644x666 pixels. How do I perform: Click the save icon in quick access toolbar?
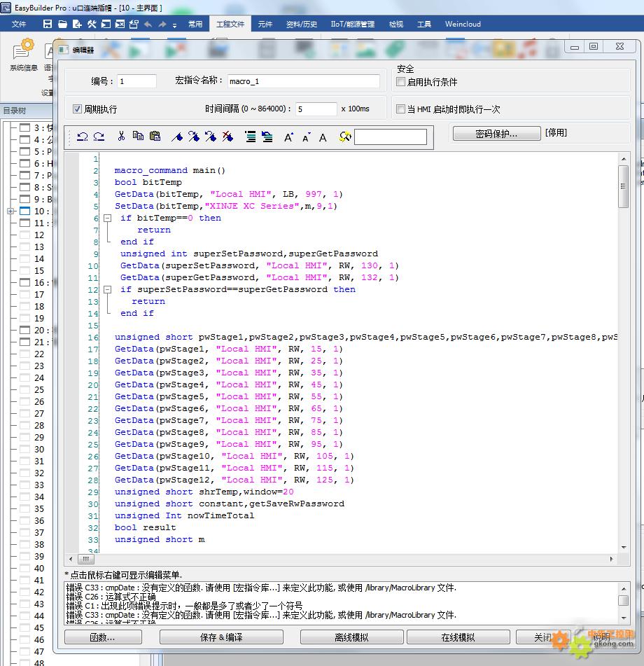pyautogui.click(x=48, y=25)
